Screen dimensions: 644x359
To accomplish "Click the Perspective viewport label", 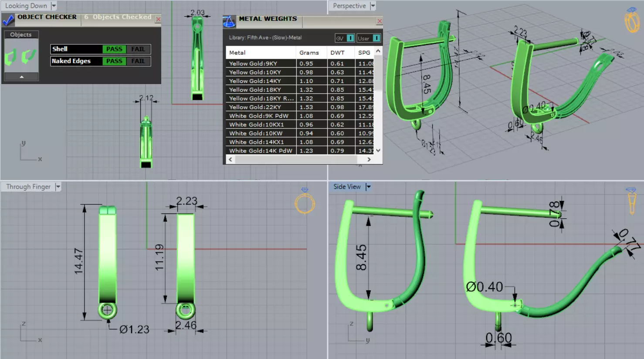I will click(349, 6).
